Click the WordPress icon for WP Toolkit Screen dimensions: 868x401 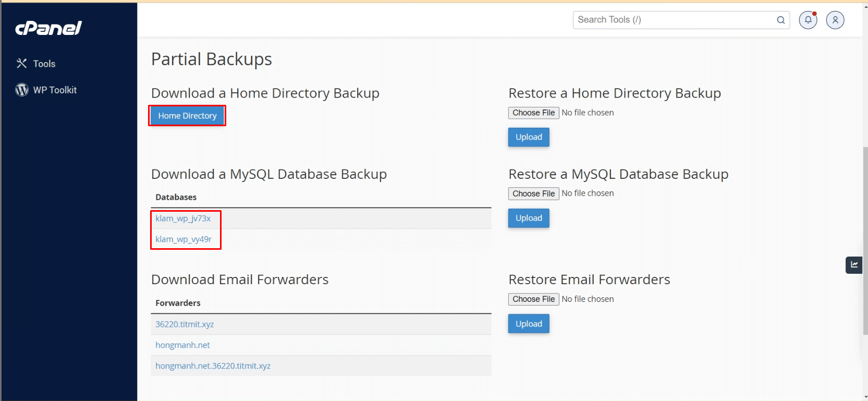click(x=22, y=90)
